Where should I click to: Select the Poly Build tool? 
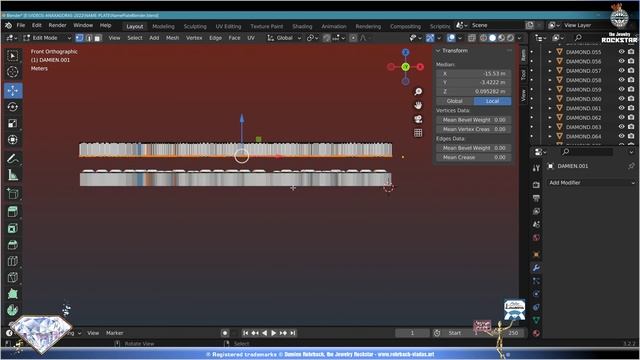[x=13, y=294]
